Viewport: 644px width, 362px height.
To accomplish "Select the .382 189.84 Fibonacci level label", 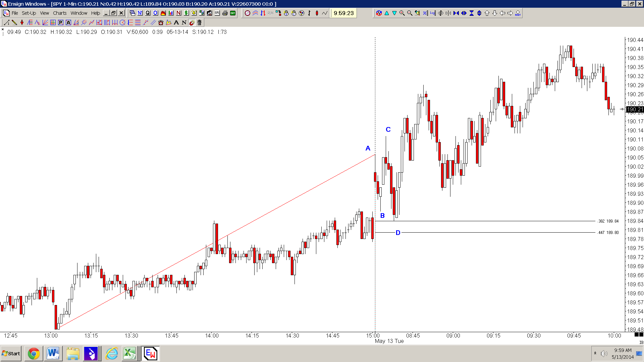I will click(x=608, y=221).
